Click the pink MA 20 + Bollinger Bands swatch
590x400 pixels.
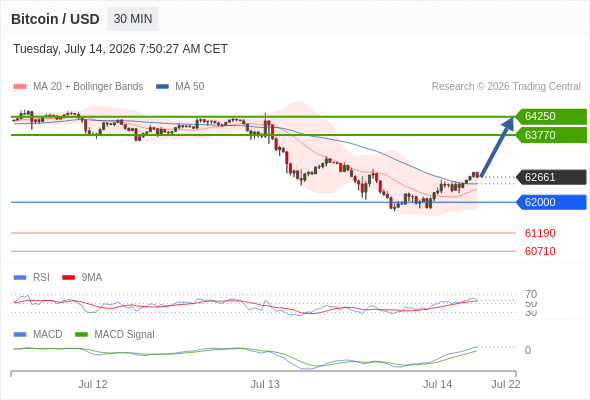20,87
